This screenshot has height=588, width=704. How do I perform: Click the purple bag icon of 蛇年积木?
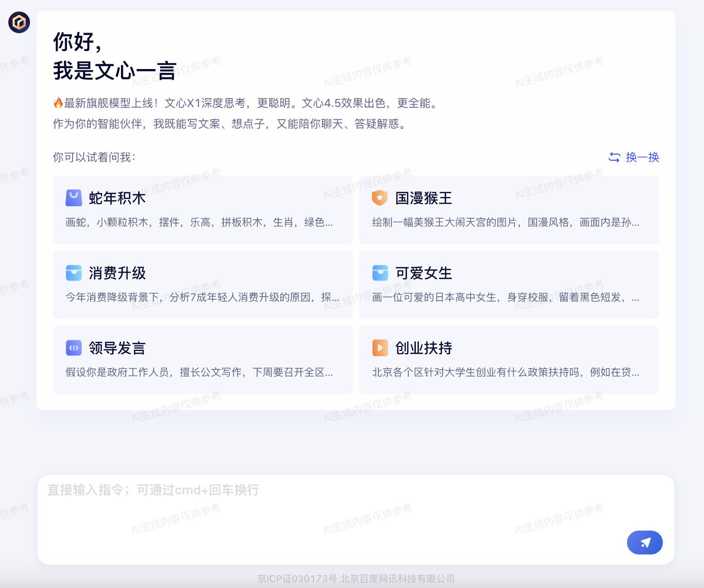[73, 198]
